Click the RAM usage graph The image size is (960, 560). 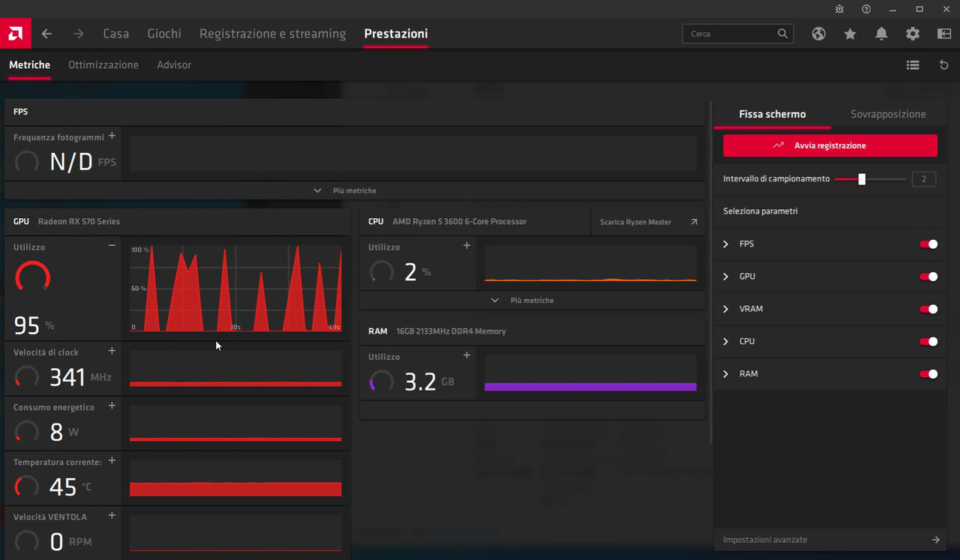590,373
